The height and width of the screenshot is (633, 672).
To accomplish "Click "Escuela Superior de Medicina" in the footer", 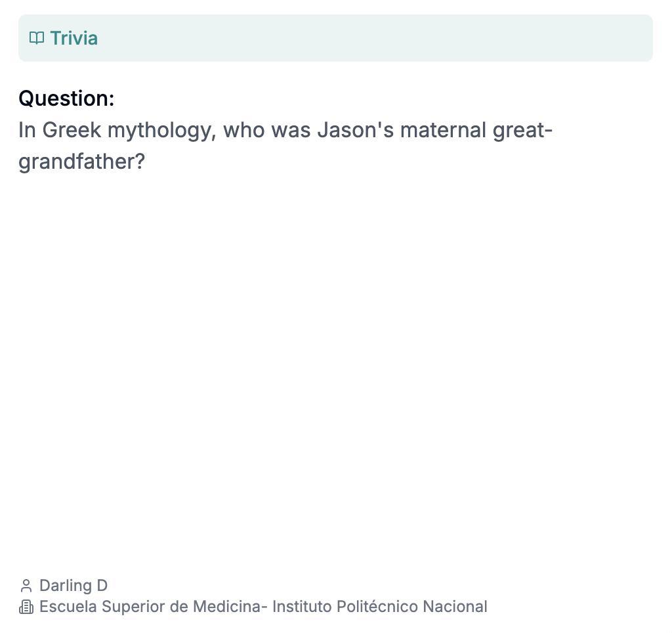I will (x=150, y=607).
